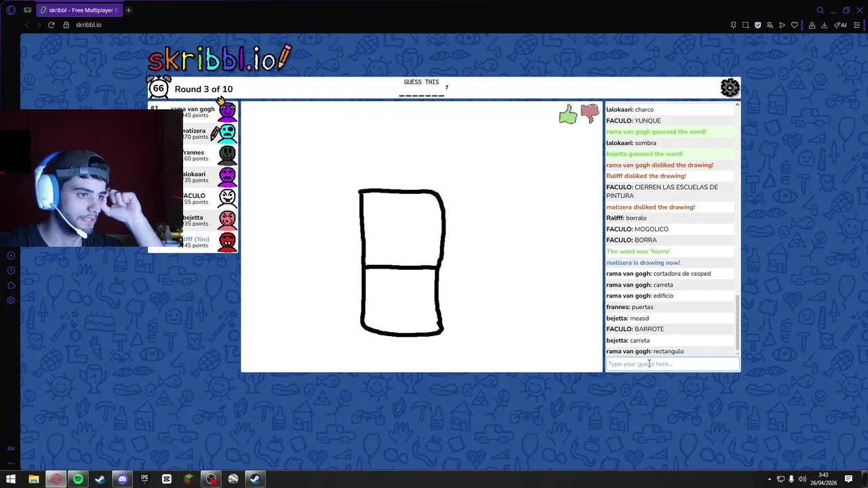Open the translate page icon
Image resolution: width=868 pixels, height=488 pixels.
click(770, 25)
